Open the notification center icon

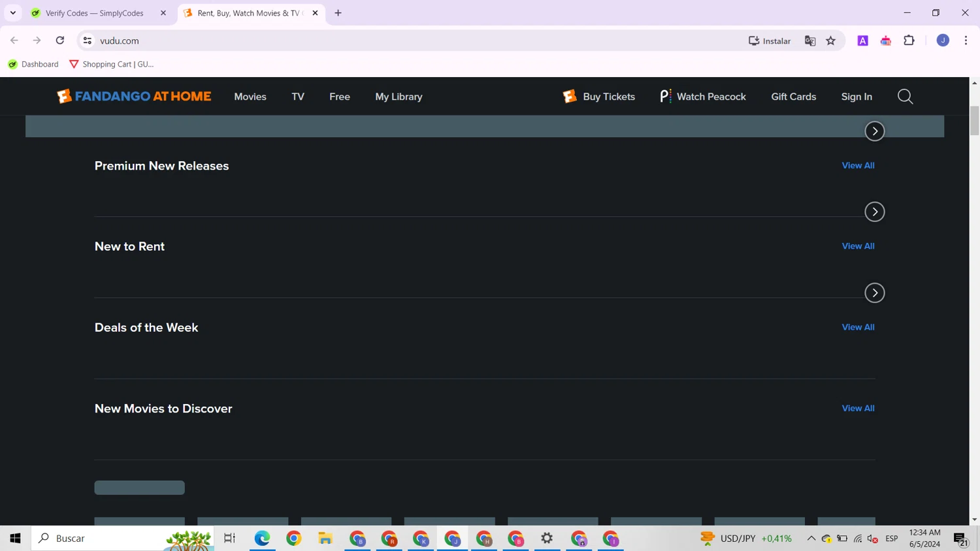pyautogui.click(x=960, y=539)
